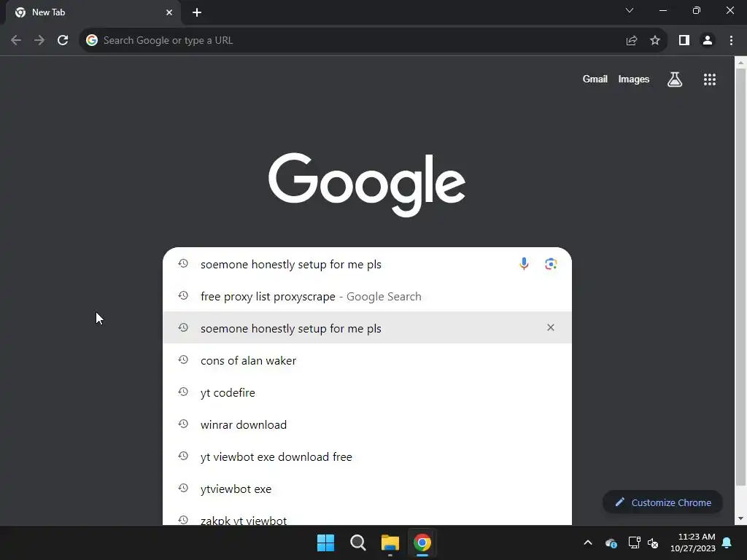Open clock and date 11:23 AM

(693, 542)
